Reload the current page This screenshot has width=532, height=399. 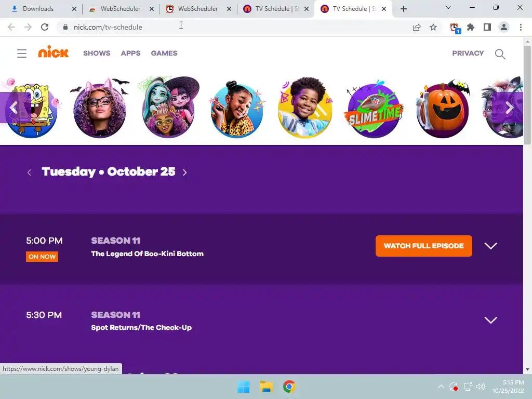(x=45, y=27)
